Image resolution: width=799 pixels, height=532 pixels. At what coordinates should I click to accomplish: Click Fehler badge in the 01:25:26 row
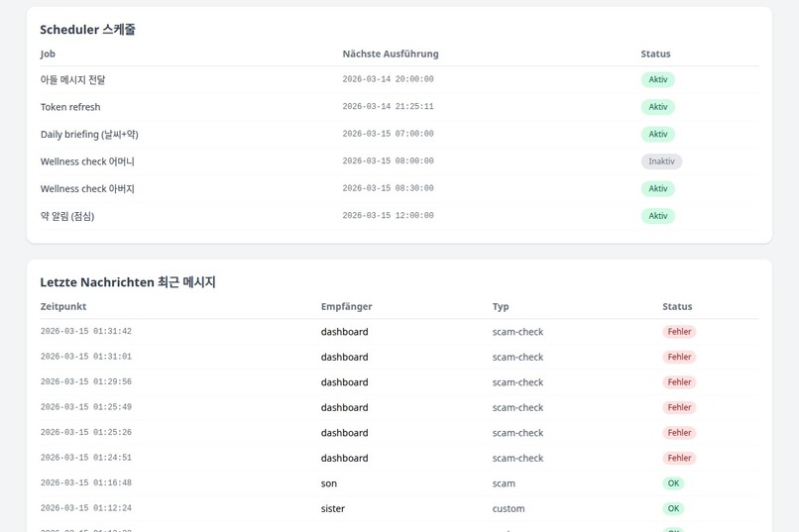679,433
